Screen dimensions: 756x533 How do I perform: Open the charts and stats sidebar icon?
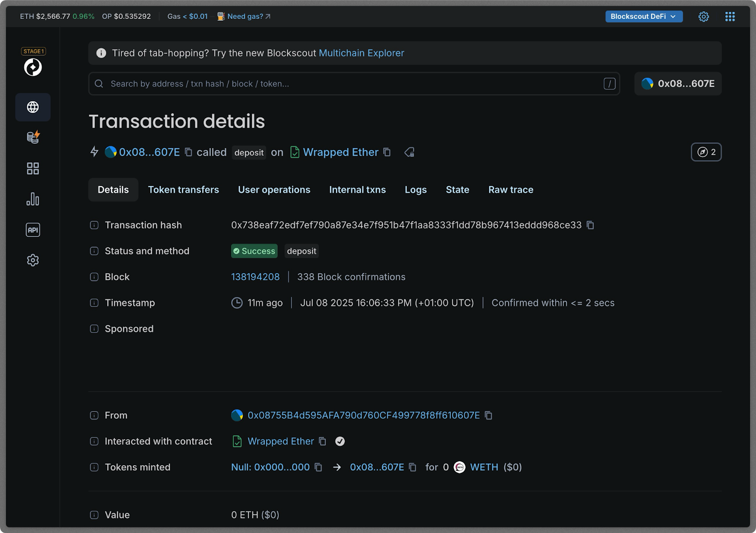pos(33,199)
